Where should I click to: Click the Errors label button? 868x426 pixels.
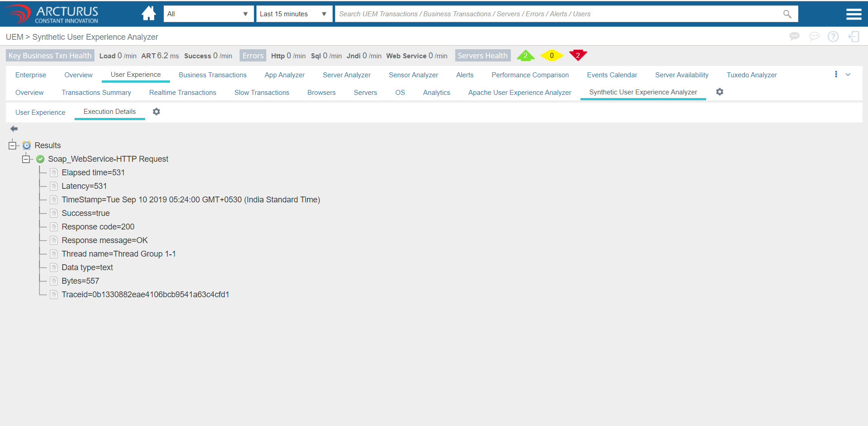pyautogui.click(x=253, y=56)
